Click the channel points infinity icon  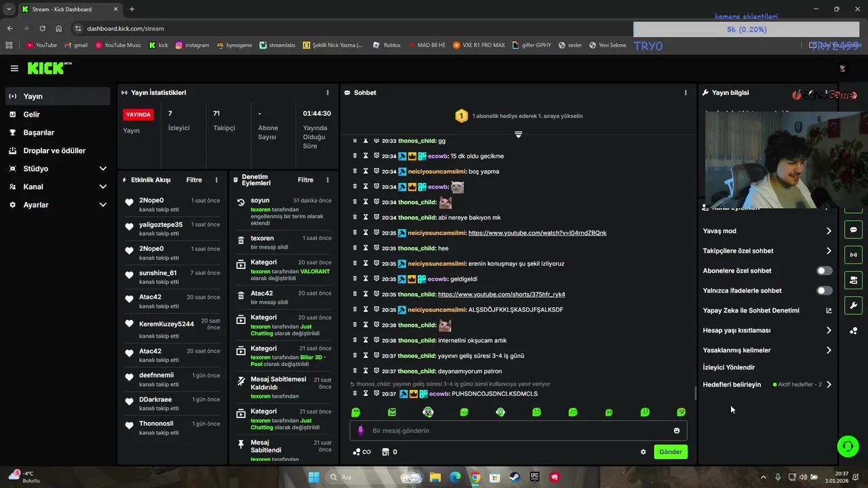coord(362,452)
